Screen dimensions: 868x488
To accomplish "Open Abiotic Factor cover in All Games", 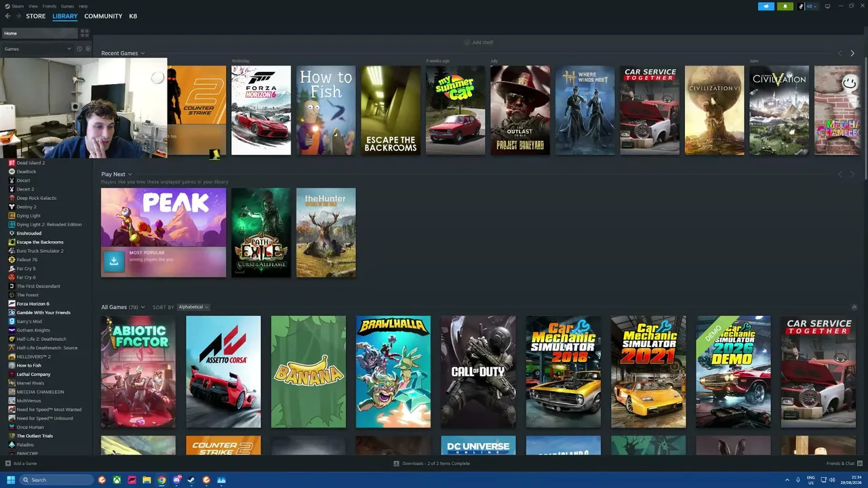I will click(x=138, y=371).
